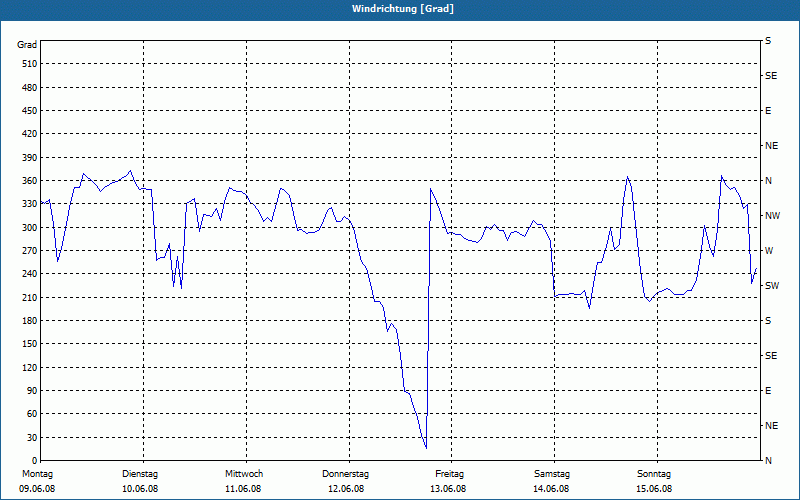Click the 390 value on left axis
This screenshot has width=800, height=500.
29,158
